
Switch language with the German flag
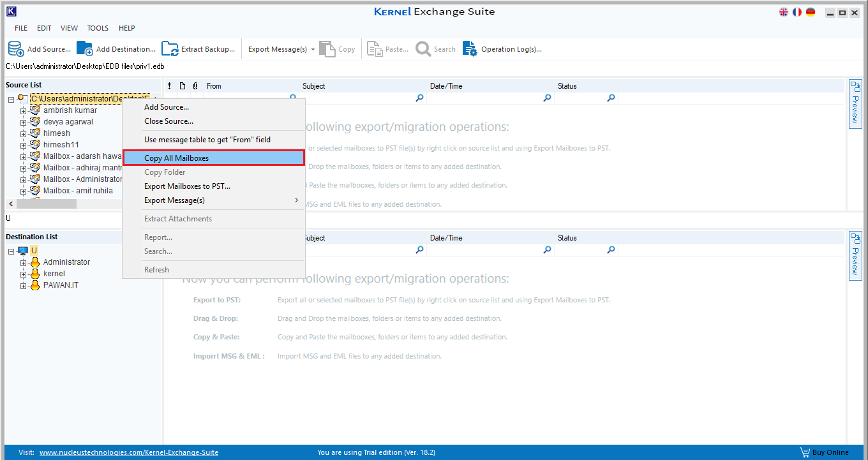(x=811, y=12)
